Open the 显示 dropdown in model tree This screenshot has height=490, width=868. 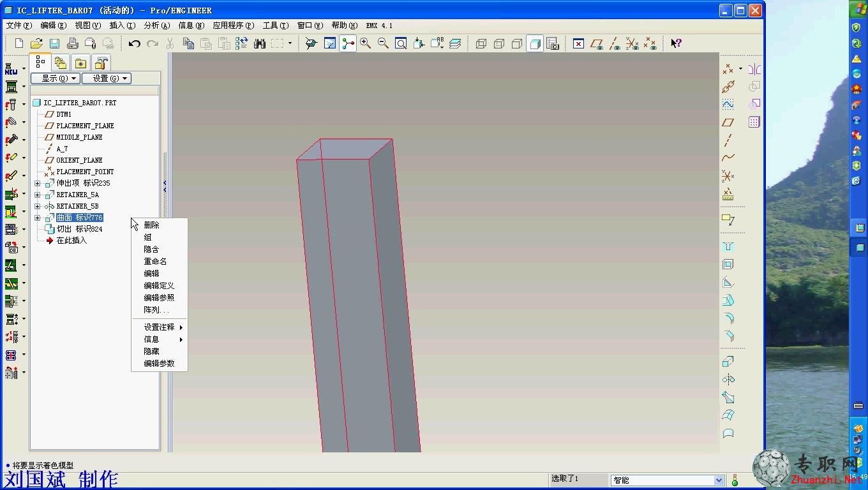tap(55, 78)
